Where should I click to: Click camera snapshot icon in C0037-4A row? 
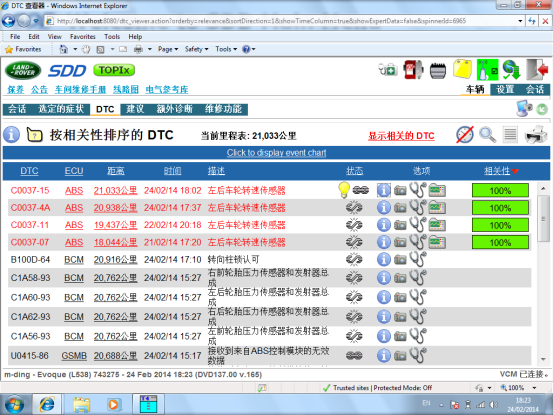400,208
